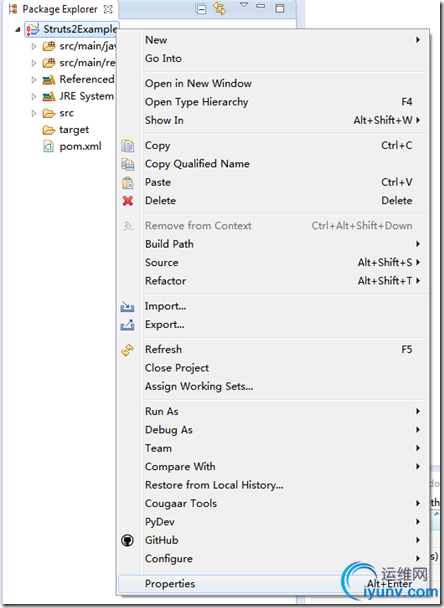Expand the src/main/resources folder arrow

coord(34,63)
